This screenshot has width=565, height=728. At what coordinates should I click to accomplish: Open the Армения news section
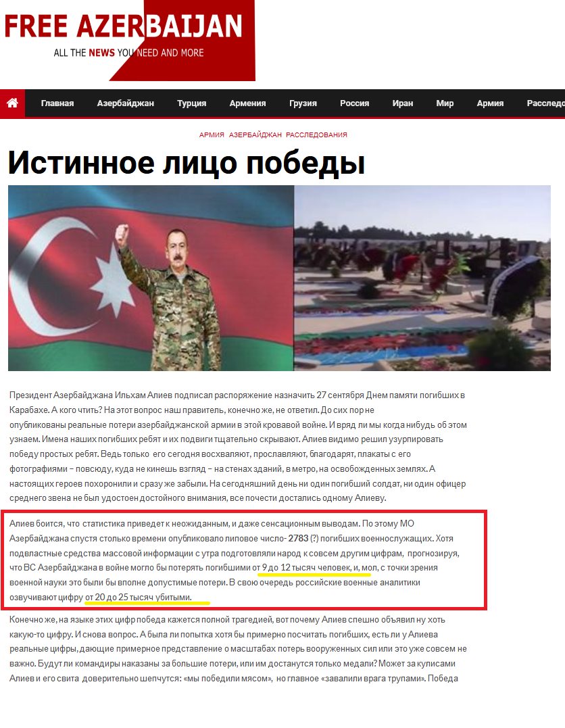pos(247,103)
